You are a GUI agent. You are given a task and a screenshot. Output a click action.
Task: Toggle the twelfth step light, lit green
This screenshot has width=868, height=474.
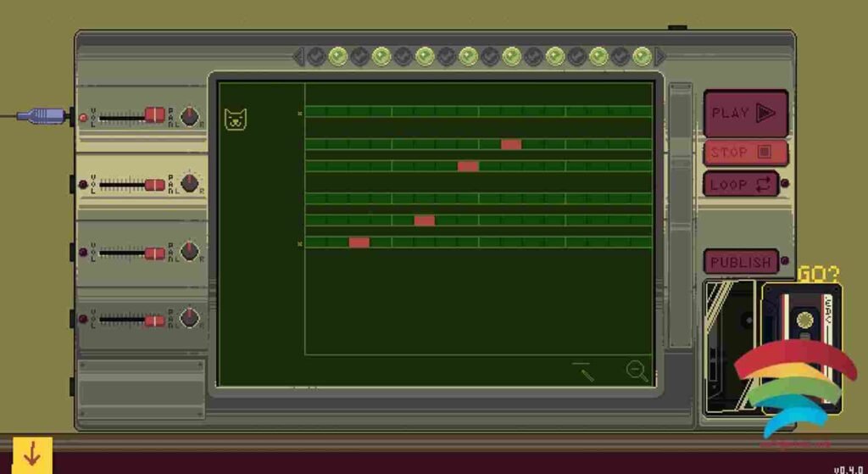click(554, 57)
